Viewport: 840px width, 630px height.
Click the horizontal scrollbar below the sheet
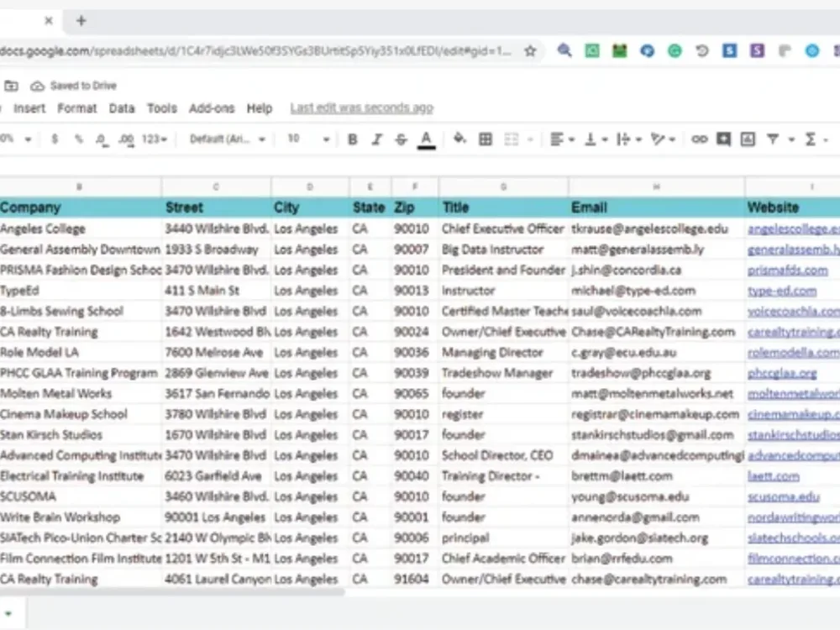pos(171,592)
